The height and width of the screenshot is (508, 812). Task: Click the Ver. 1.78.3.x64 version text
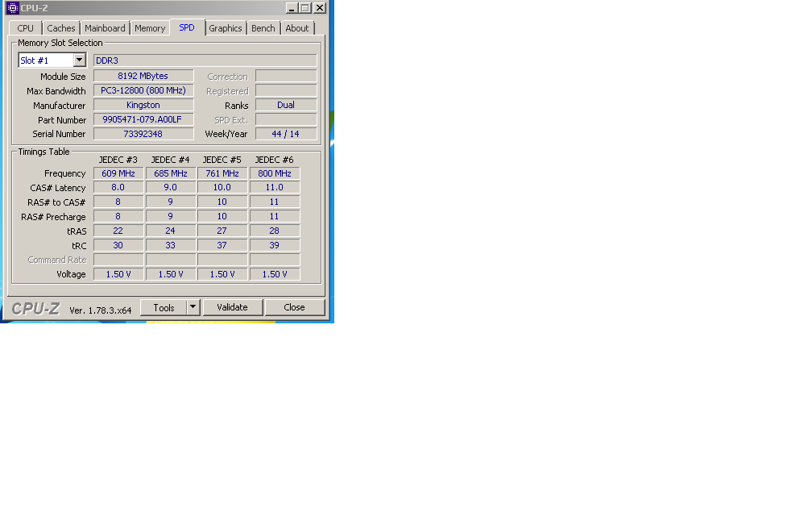click(101, 310)
